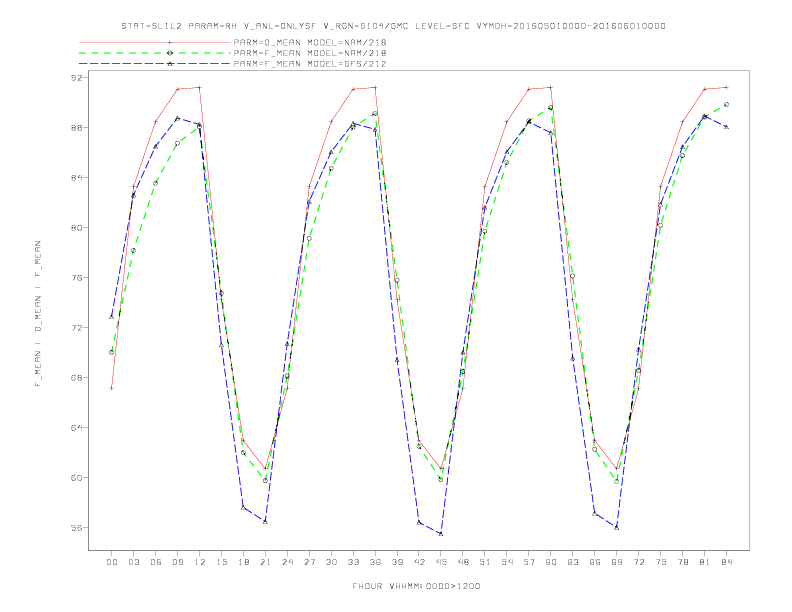Click the x-axis forecast hour label 33

point(354,562)
